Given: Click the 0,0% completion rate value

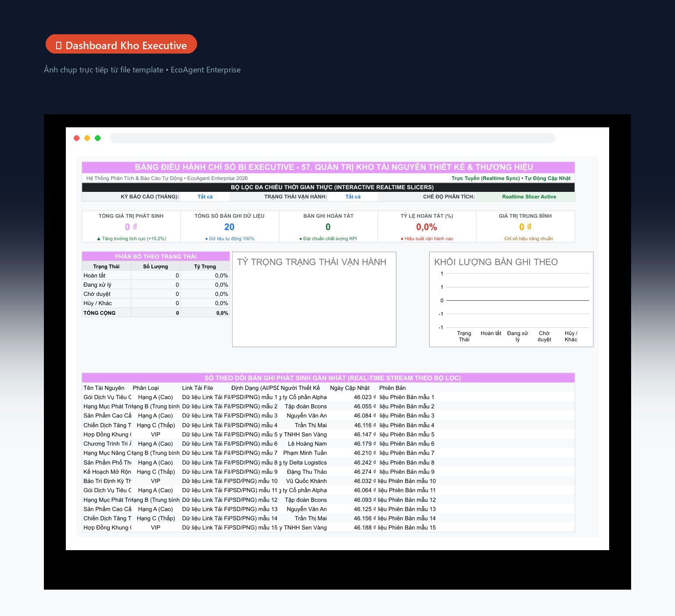Looking at the screenshot, I should [427, 227].
